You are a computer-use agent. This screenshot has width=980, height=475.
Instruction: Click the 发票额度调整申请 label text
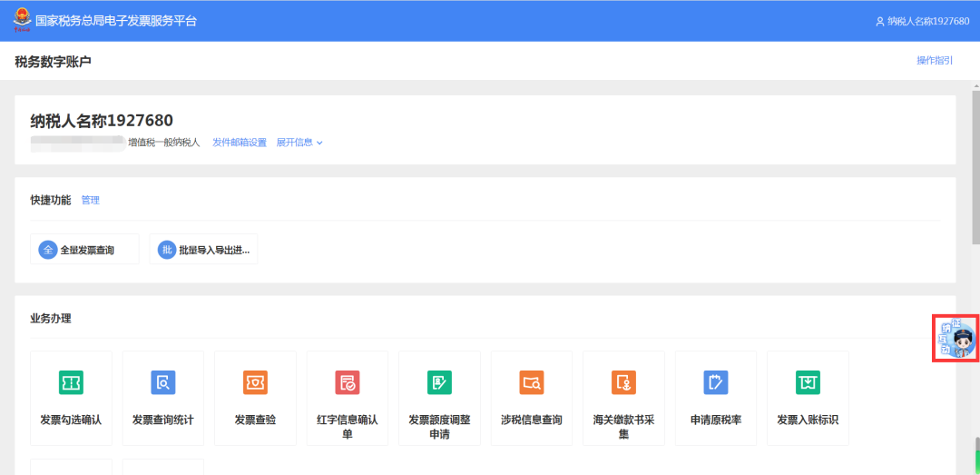439,427
